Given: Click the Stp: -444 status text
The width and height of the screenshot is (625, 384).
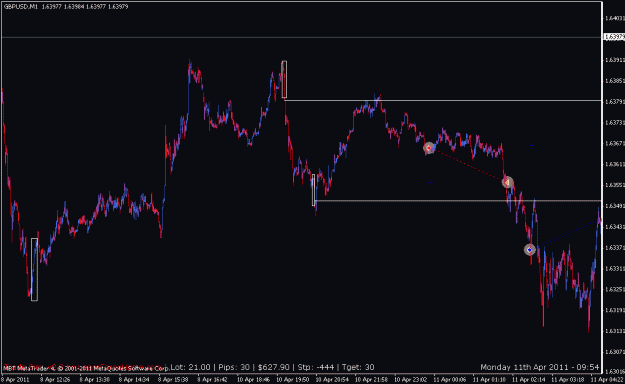Looking at the screenshot, I should 316,367.
